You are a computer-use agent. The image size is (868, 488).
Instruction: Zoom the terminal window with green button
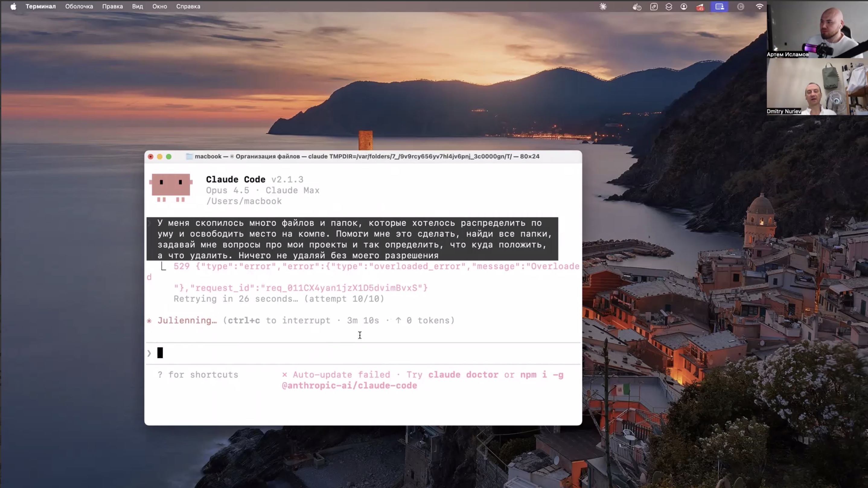[169, 156]
